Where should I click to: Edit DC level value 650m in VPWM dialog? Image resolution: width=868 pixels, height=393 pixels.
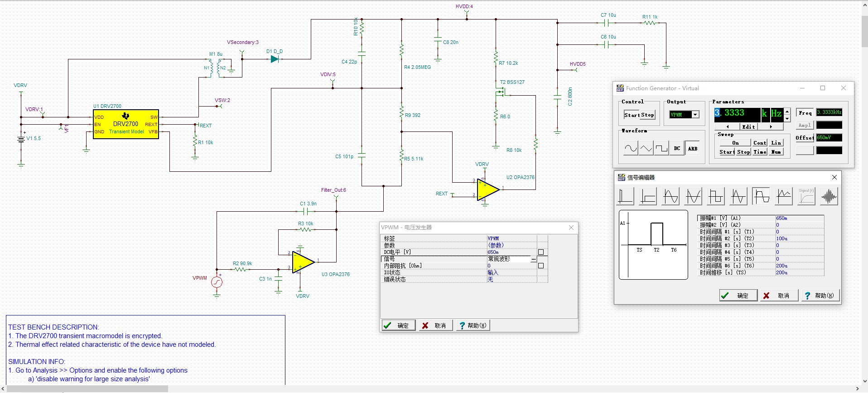[x=512, y=252]
